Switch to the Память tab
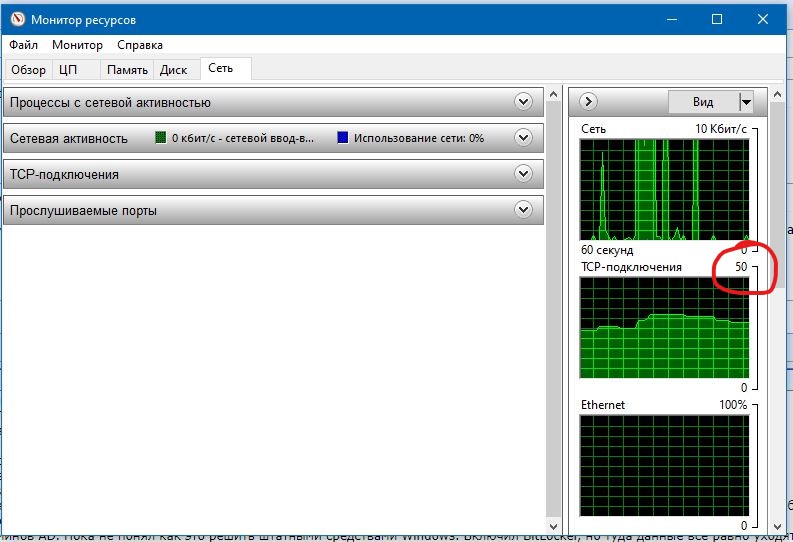 click(127, 70)
